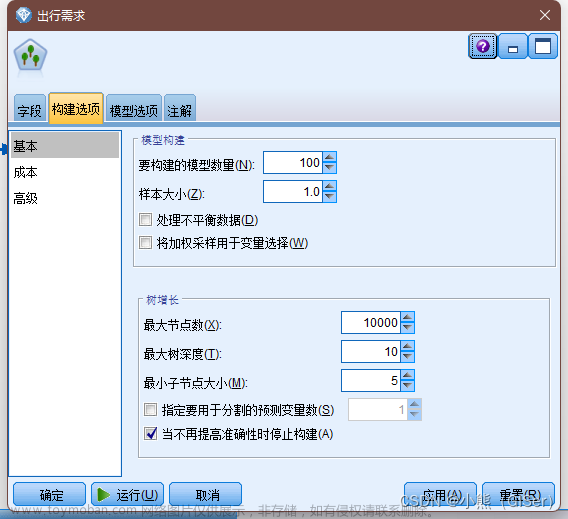Increase 最大树深度 with up arrow
Screen dimensions: 568x519
(408, 346)
